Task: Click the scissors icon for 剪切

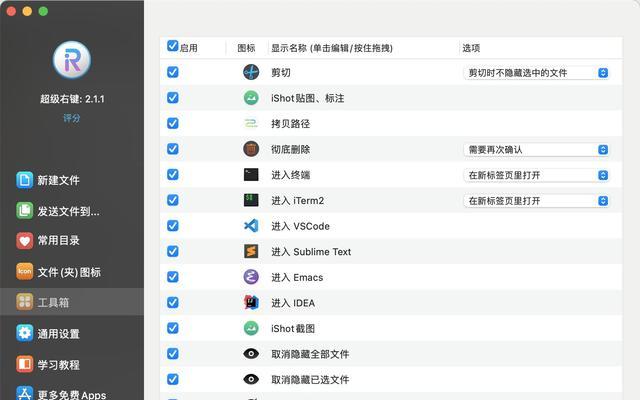Action: (251, 72)
